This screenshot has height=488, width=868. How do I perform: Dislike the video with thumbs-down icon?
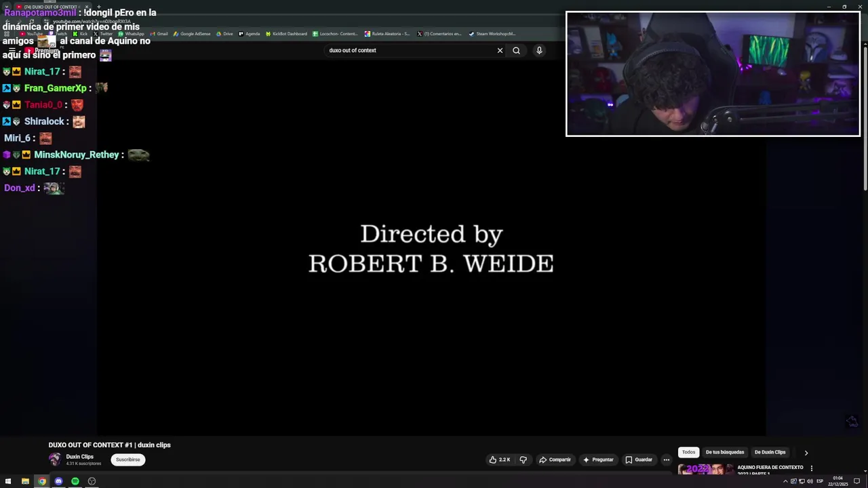(523, 460)
